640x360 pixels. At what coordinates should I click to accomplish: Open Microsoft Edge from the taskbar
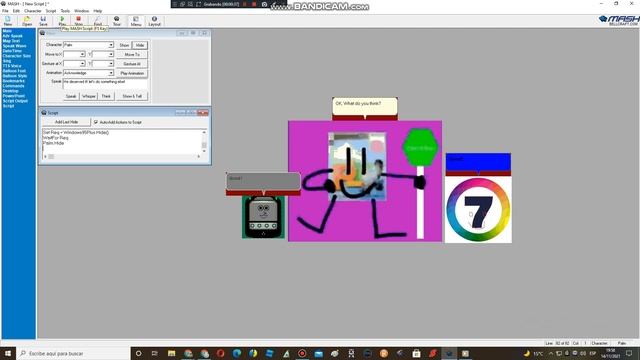237,353
